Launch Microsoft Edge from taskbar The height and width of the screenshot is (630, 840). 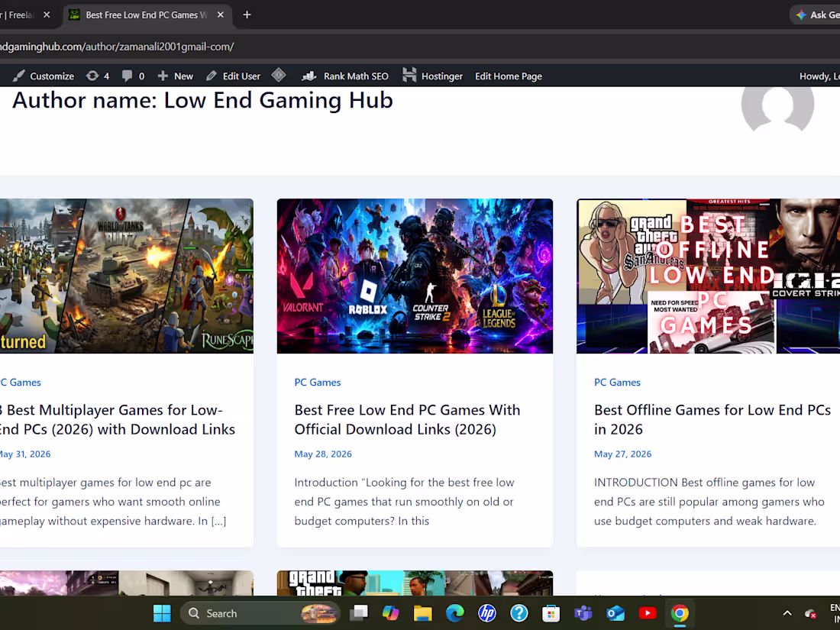[455, 613]
